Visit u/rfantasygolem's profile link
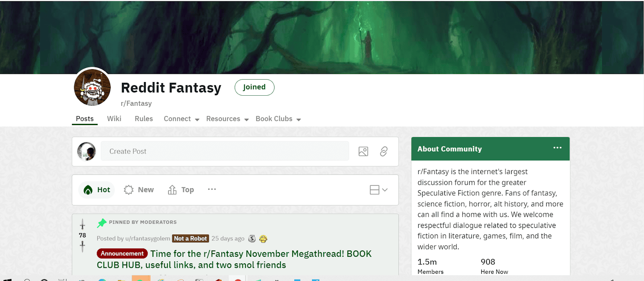This screenshot has width=644, height=281. [x=148, y=238]
